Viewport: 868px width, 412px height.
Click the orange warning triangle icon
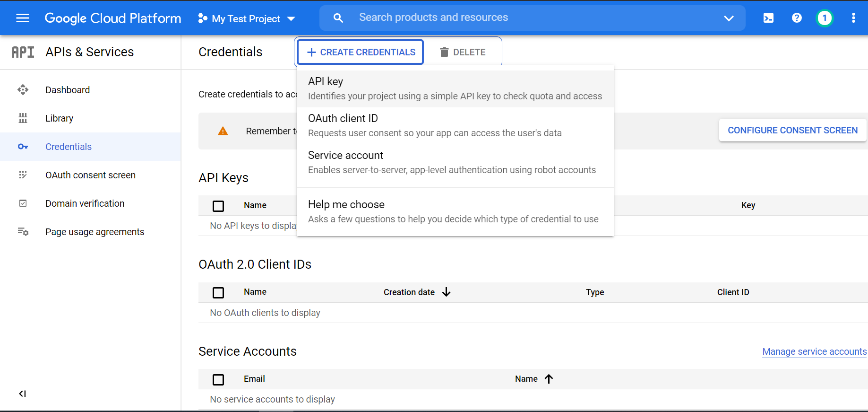(223, 131)
